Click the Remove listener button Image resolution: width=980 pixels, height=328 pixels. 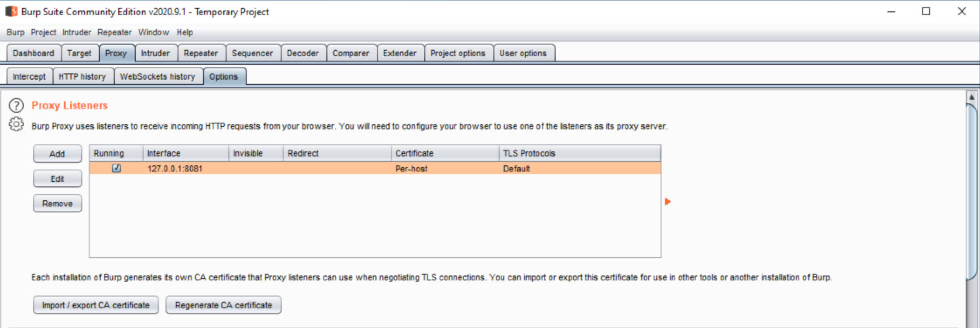tap(57, 203)
